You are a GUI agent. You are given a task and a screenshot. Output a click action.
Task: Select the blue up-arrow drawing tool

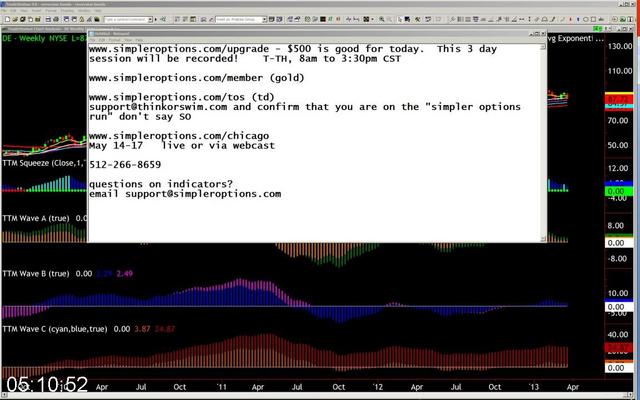click(578, 19)
